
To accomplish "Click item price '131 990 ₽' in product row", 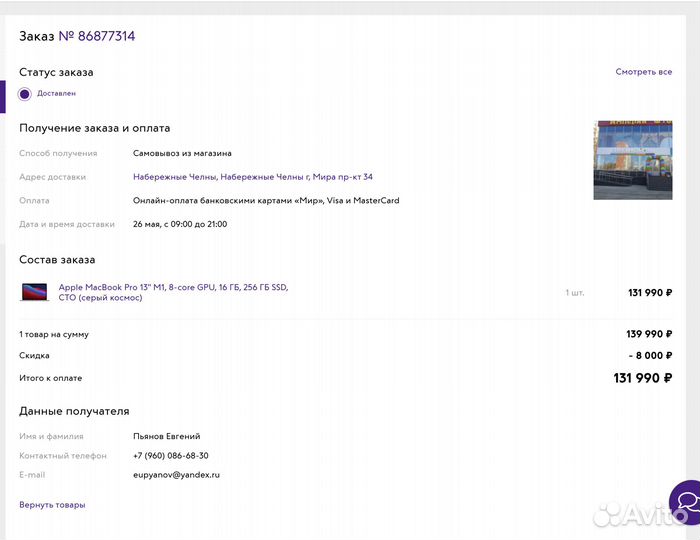I will 650,293.
